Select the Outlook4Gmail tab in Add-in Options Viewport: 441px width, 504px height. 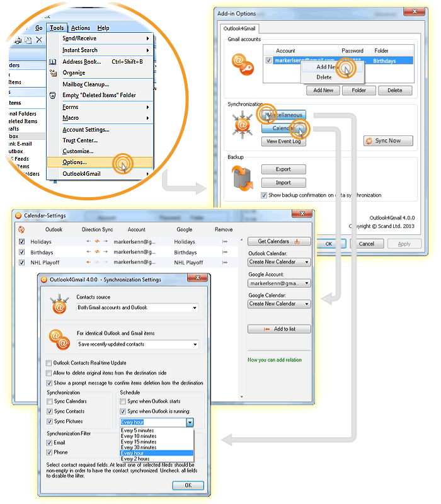tap(239, 28)
